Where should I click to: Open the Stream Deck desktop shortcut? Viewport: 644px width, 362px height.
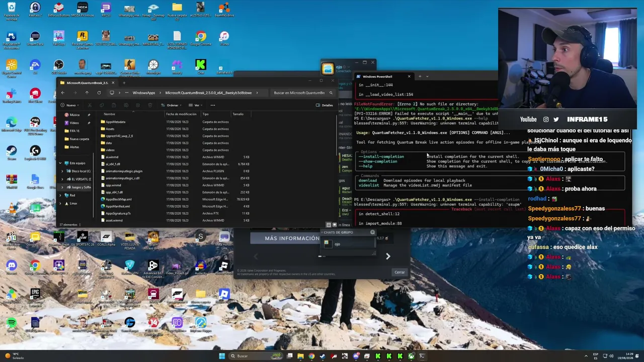(x=35, y=39)
